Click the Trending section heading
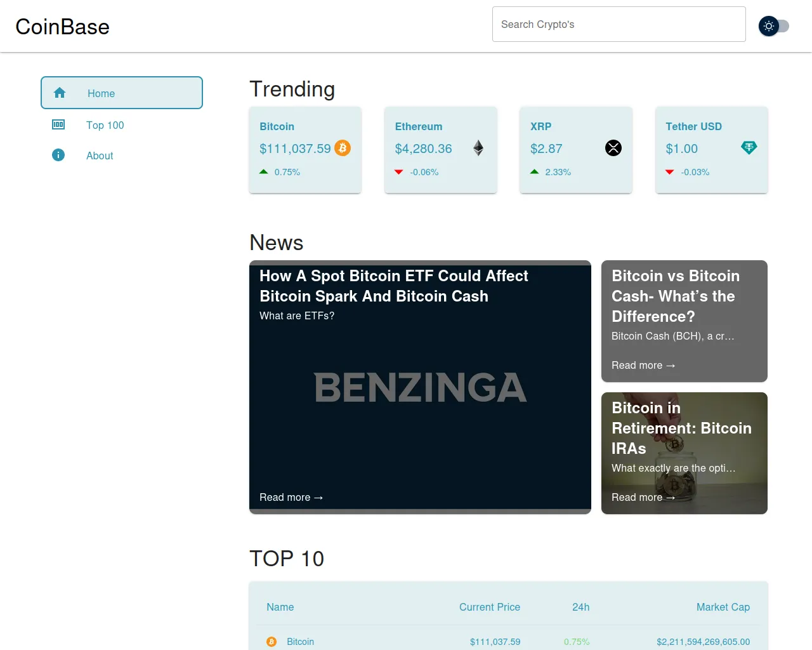The image size is (812, 650). 292,89
